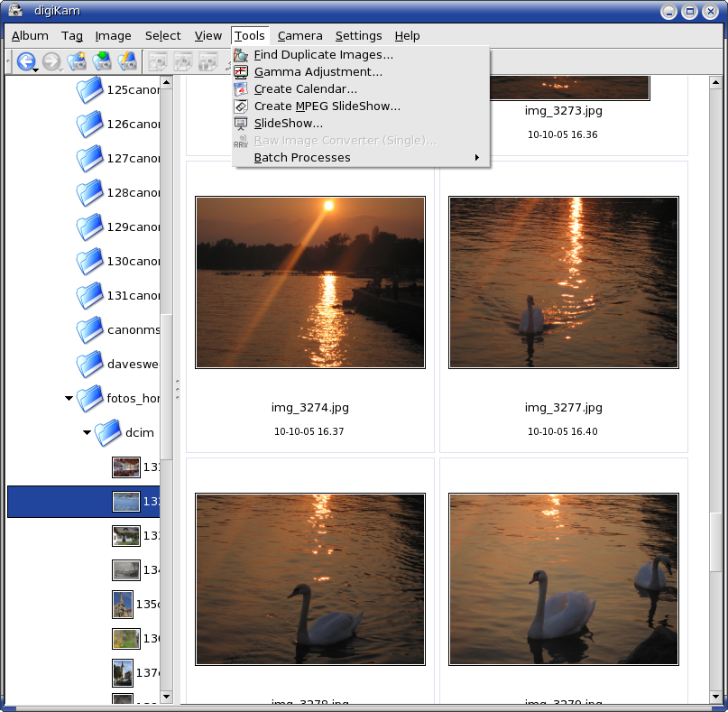Select the thumbnail showing two swans

(564, 579)
